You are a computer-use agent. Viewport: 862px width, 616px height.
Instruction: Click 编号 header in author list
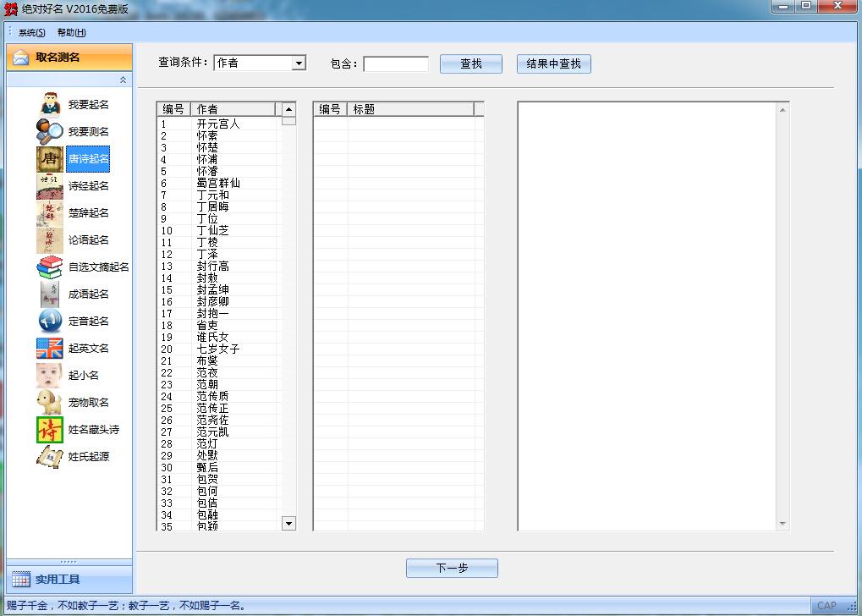point(173,109)
